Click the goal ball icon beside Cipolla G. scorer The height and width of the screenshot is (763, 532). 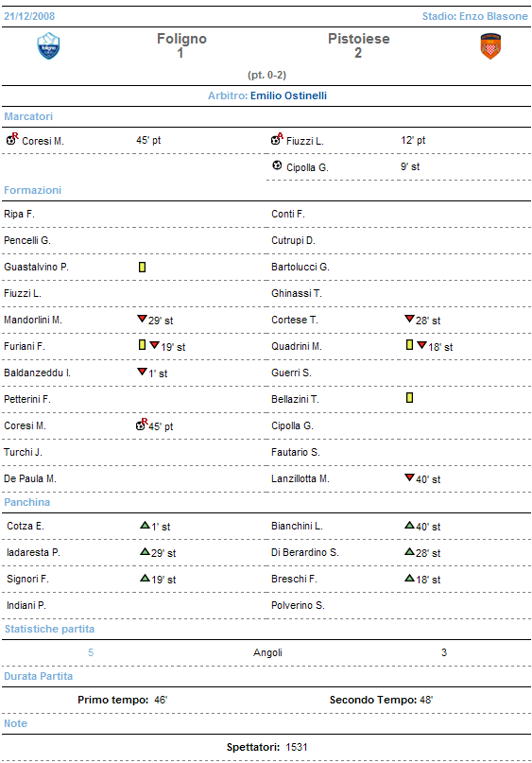pos(277,165)
